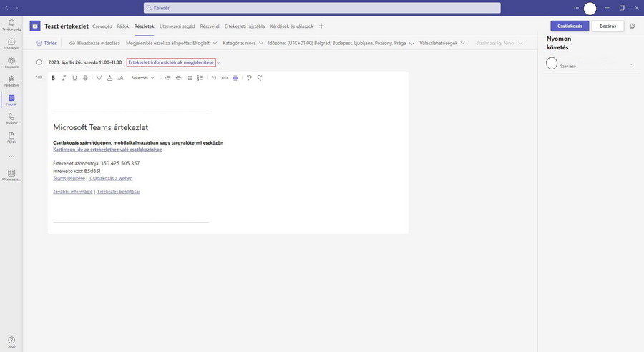Click the info icon beside the meeting date
The width and height of the screenshot is (644, 352).
point(39,62)
